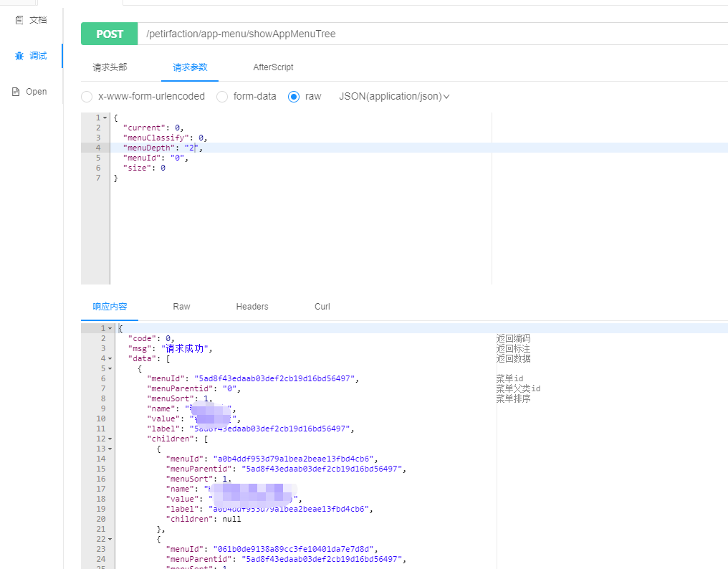This screenshot has width=728, height=569.
Task: Click line number 15 in response gutter
Action: pos(101,469)
